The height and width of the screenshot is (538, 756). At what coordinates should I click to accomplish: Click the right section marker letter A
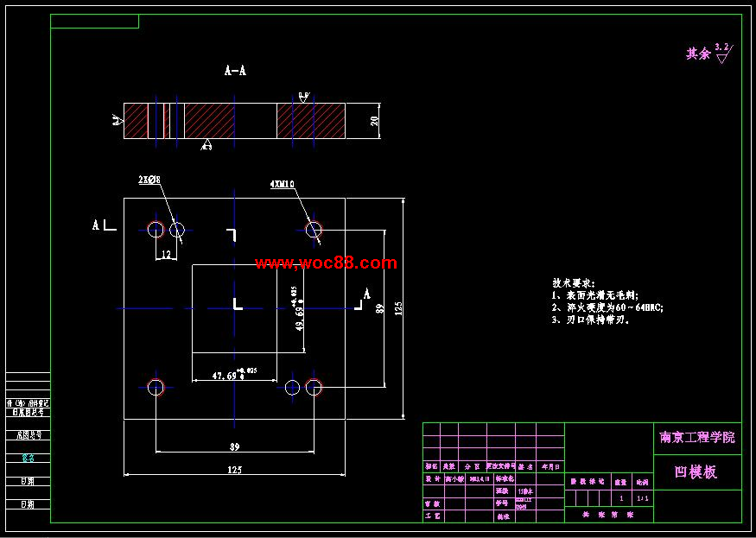click(367, 294)
